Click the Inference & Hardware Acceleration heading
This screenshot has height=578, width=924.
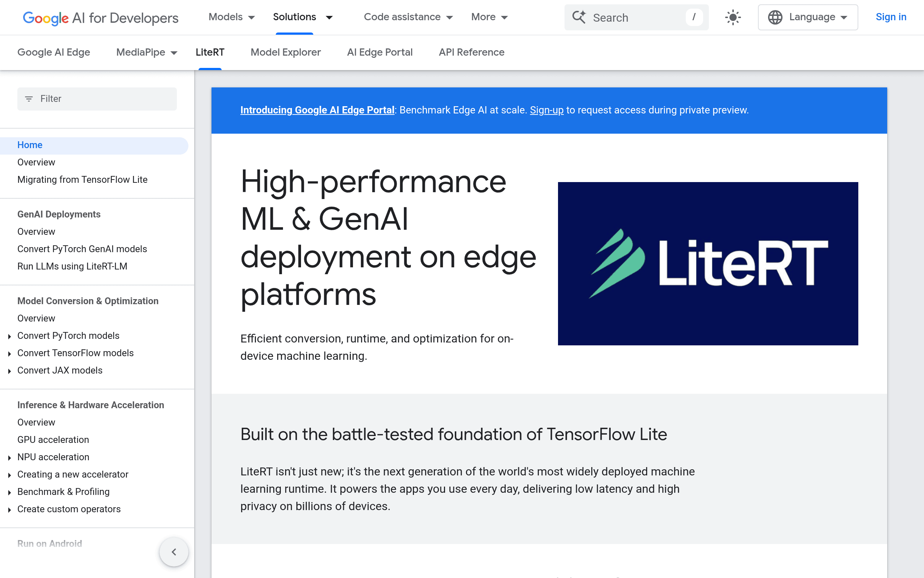[x=91, y=405]
